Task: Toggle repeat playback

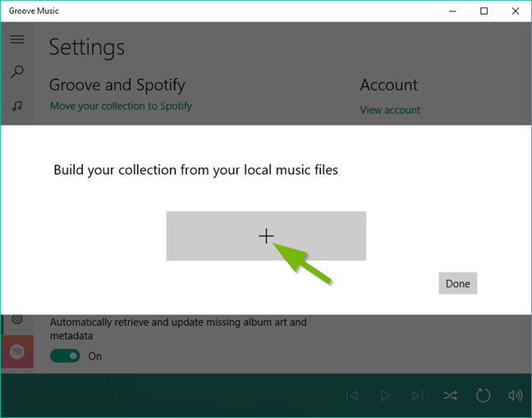Action: pos(483,395)
